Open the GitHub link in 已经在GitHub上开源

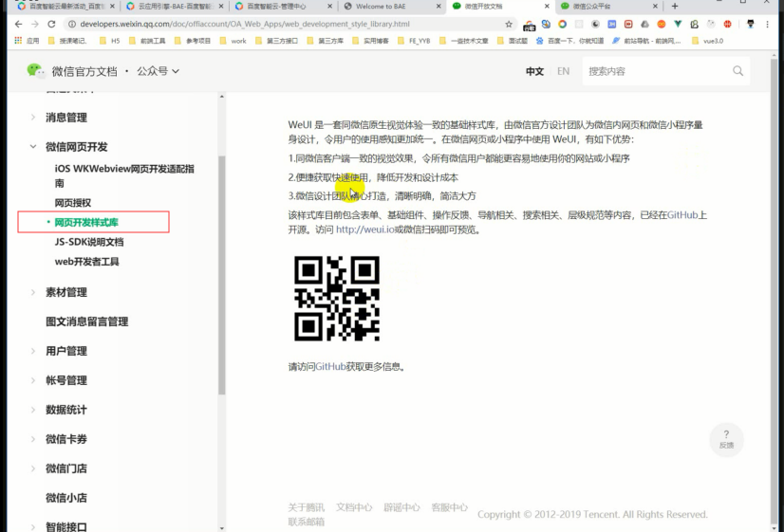pyautogui.click(x=682, y=215)
